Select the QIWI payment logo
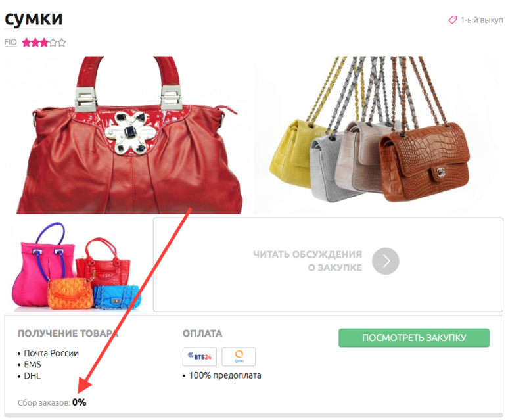506x420 pixels. pyautogui.click(x=239, y=356)
